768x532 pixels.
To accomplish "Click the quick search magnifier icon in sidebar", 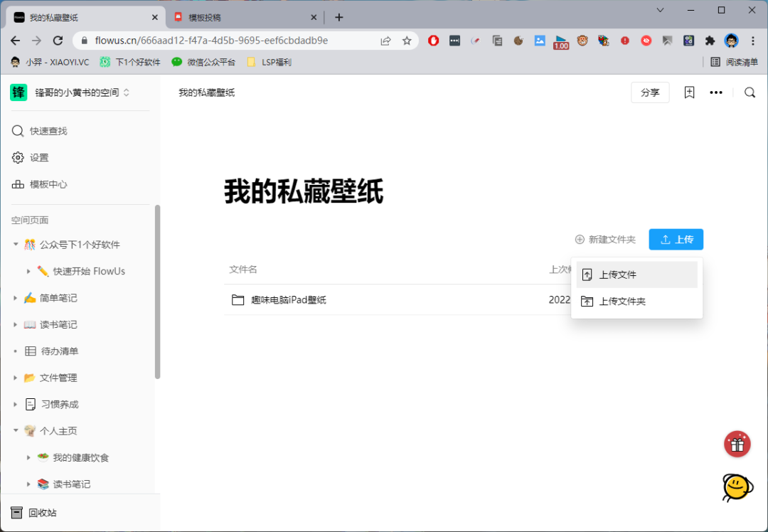I will tap(18, 131).
